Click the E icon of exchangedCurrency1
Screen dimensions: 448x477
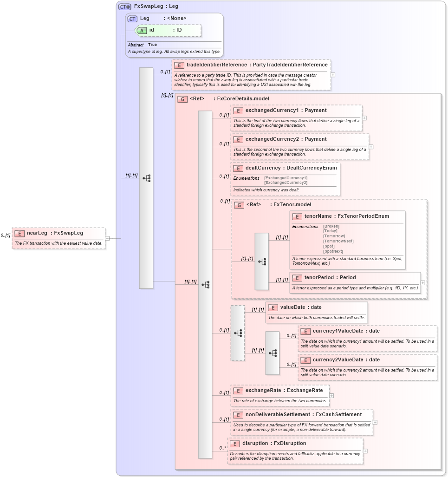coord(238,111)
